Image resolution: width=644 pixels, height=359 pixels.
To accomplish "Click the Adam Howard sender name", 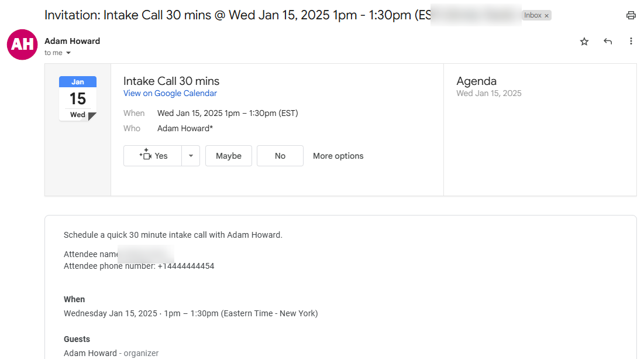I will (73, 41).
